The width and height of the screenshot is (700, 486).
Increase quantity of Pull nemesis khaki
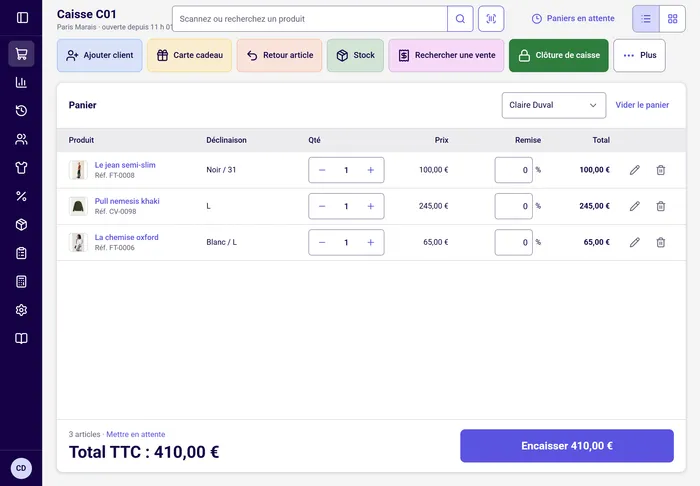click(371, 206)
